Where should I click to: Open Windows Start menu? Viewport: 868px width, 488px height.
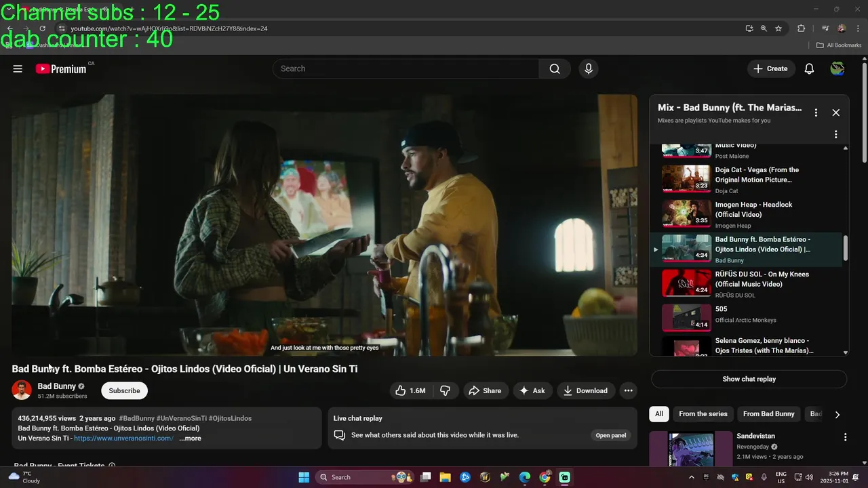coord(304,477)
